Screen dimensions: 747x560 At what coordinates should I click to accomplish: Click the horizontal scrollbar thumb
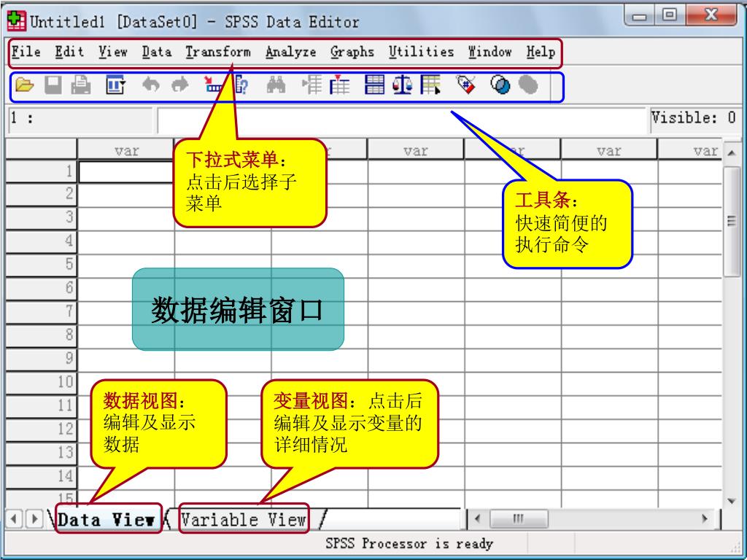pos(519,518)
